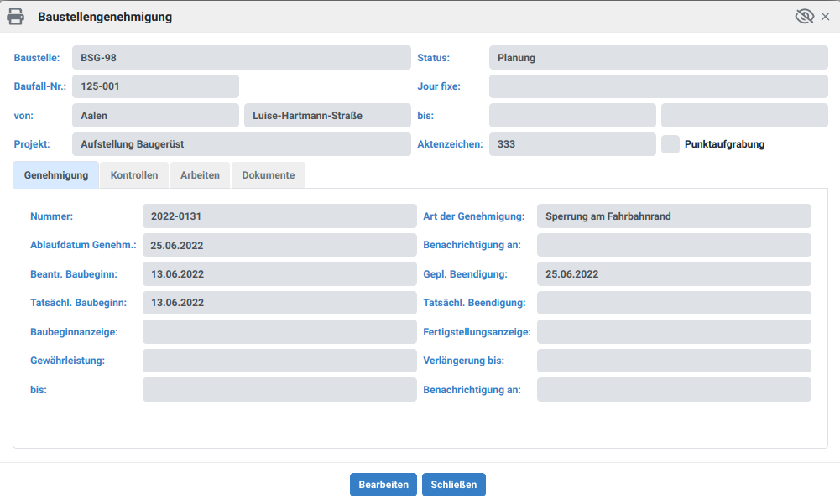
Task: Click the printer icon in the header
Action: coord(15,15)
